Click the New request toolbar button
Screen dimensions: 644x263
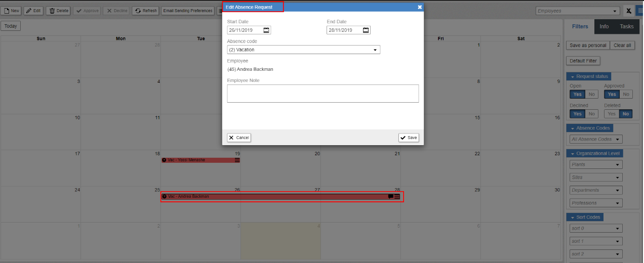(x=12, y=11)
